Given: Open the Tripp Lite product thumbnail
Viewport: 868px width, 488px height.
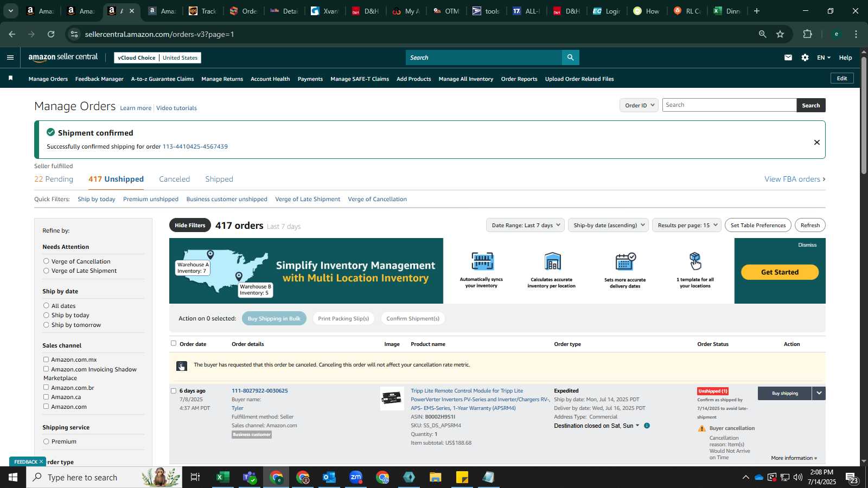Looking at the screenshot, I should pos(392,399).
